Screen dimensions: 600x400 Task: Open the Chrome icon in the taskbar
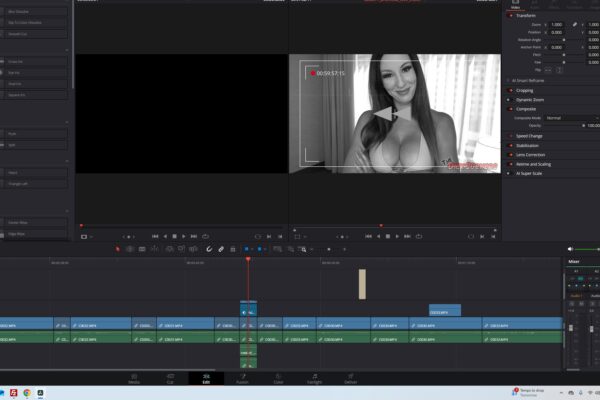pos(27,393)
